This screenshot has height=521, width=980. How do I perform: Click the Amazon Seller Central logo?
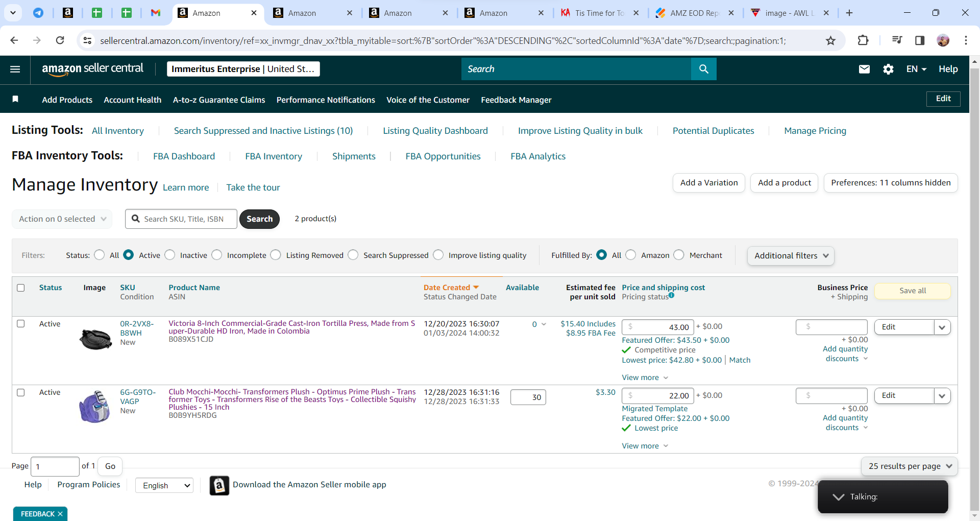coord(92,69)
